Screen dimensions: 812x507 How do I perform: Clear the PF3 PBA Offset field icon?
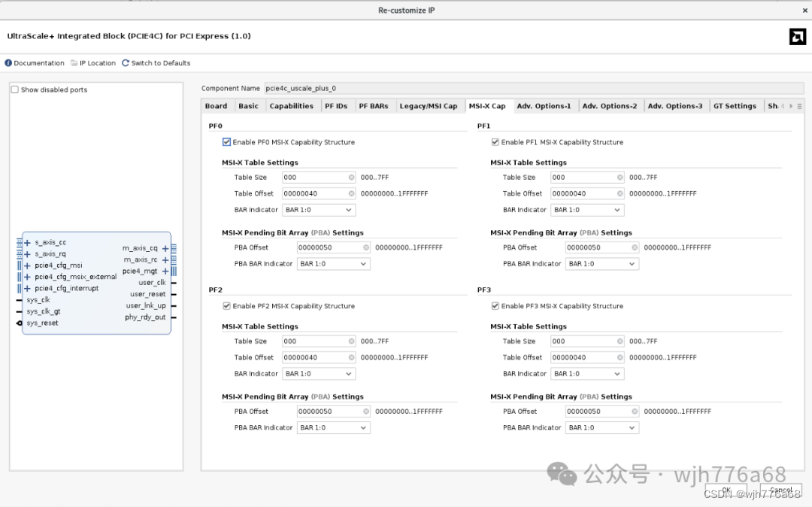click(635, 411)
